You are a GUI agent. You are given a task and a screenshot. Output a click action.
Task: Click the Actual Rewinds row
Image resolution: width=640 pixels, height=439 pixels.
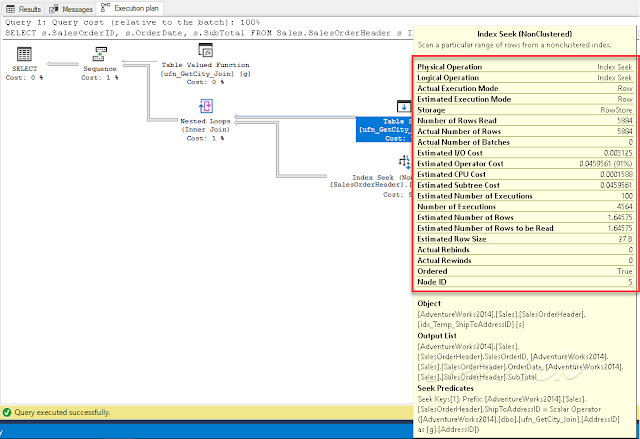point(524,261)
